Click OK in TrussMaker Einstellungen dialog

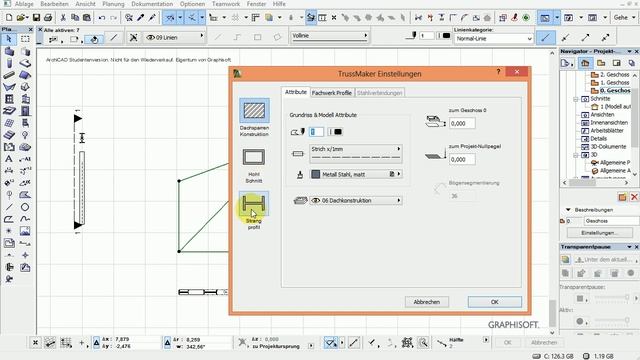coord(495,302)
